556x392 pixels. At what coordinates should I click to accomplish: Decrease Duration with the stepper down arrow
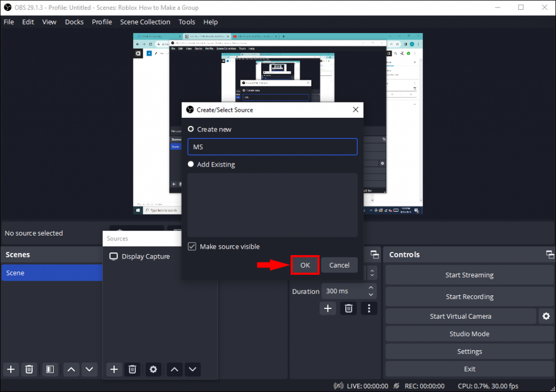(x=372, y=295)
